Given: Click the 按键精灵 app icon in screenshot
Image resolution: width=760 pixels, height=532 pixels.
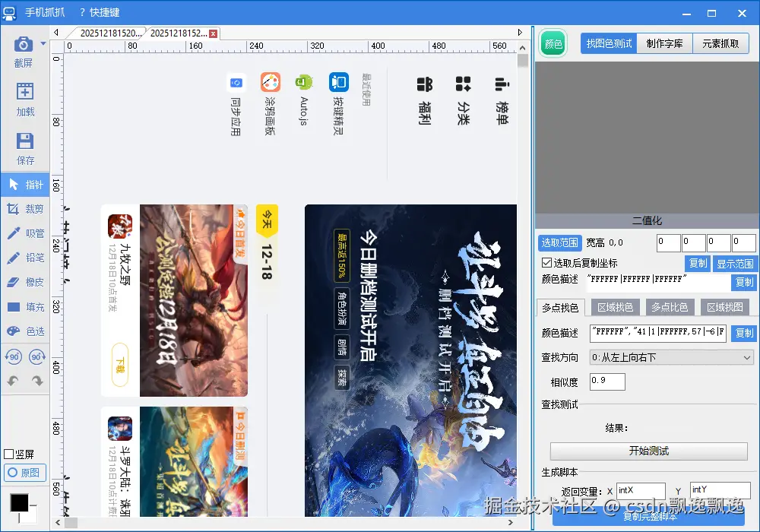Looking at the screenshot, I should coord(339,82).
